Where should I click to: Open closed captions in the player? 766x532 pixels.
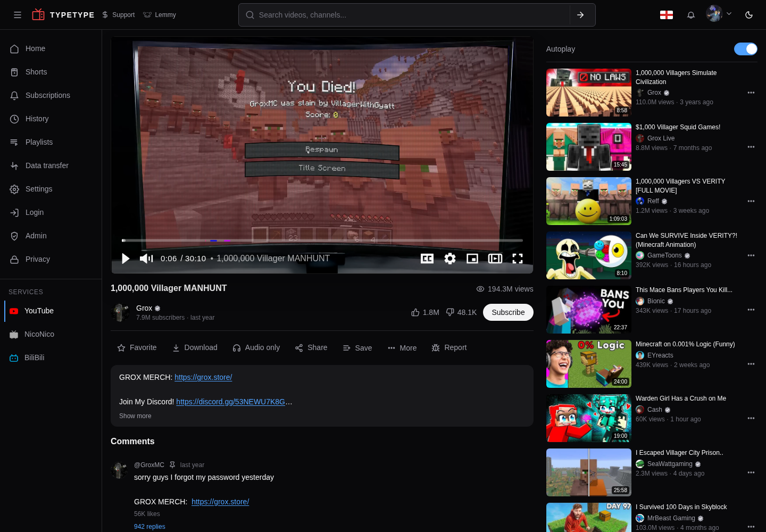coord(427,259)
